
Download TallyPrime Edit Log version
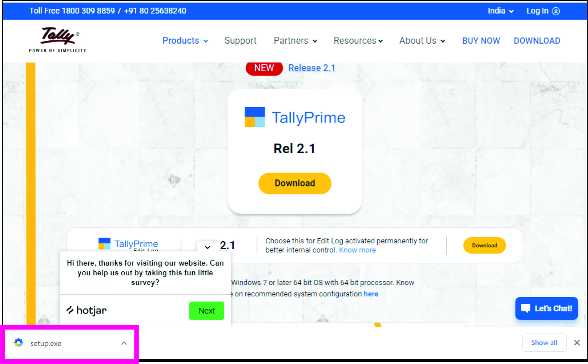[x=484, y=246]
